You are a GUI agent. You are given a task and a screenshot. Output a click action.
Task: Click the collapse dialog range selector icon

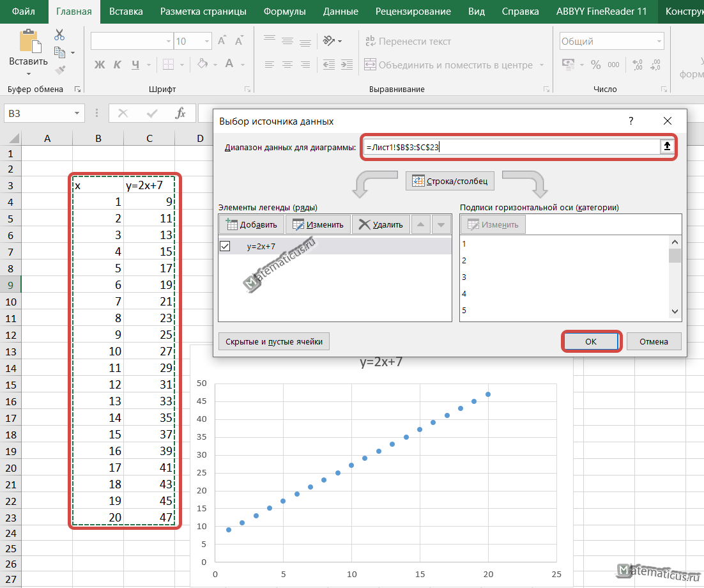point(667,146)
